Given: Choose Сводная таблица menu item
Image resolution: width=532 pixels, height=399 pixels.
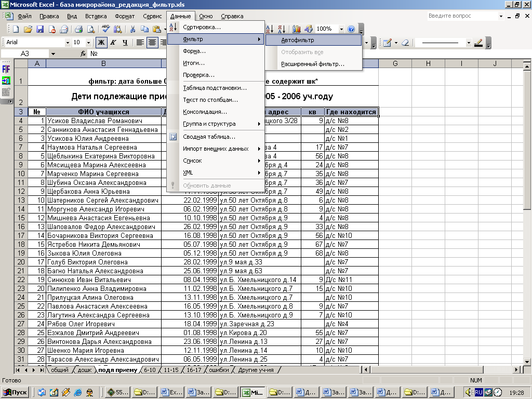Looking at the screenshot, I should pos(216,137).
